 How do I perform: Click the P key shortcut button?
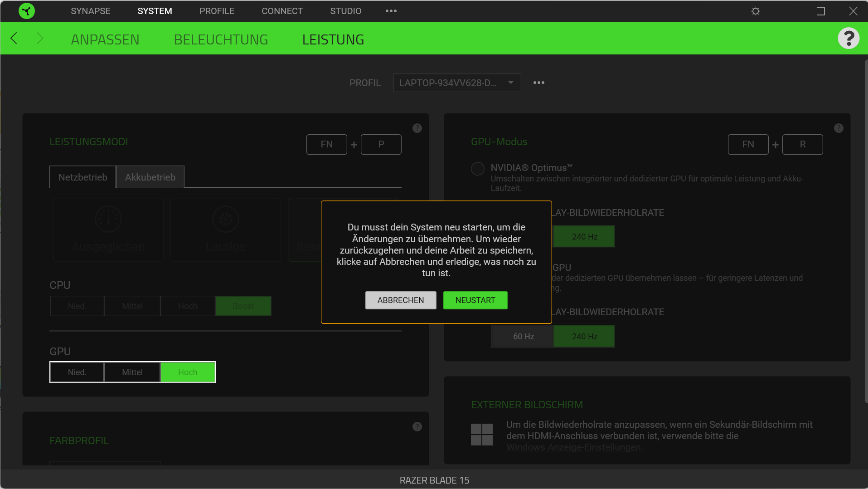tap(381, 144)
